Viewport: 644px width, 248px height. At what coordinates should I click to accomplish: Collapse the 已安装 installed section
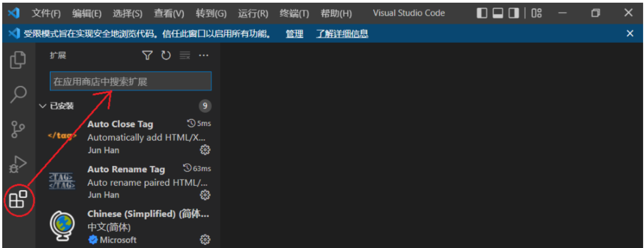42,106
